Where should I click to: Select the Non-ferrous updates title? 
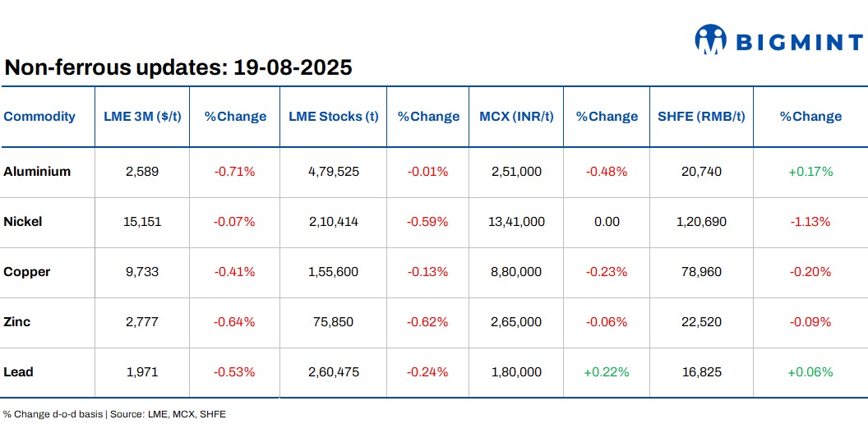[x=178, y=67]
